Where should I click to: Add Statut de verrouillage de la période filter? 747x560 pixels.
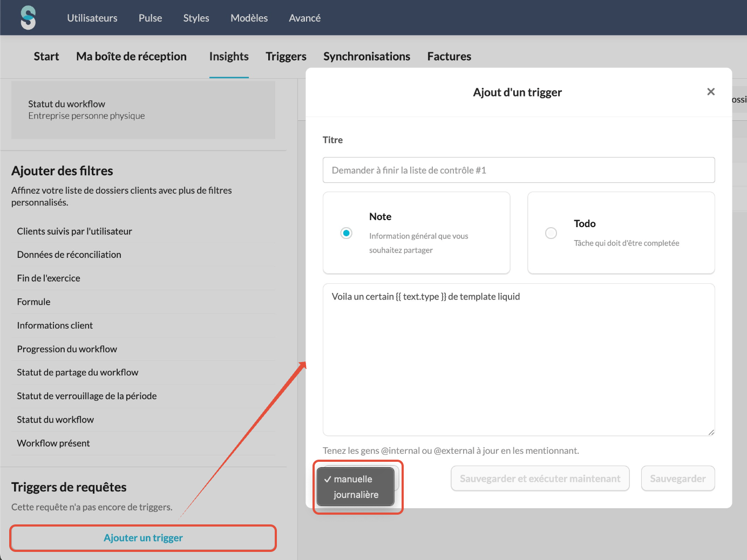[x=144, y=396]
